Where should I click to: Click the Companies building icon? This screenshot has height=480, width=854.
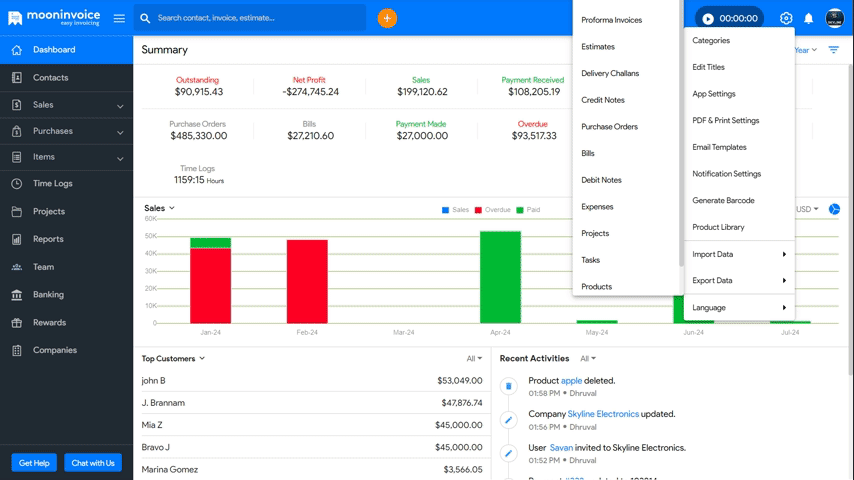[x=17, y=350]
